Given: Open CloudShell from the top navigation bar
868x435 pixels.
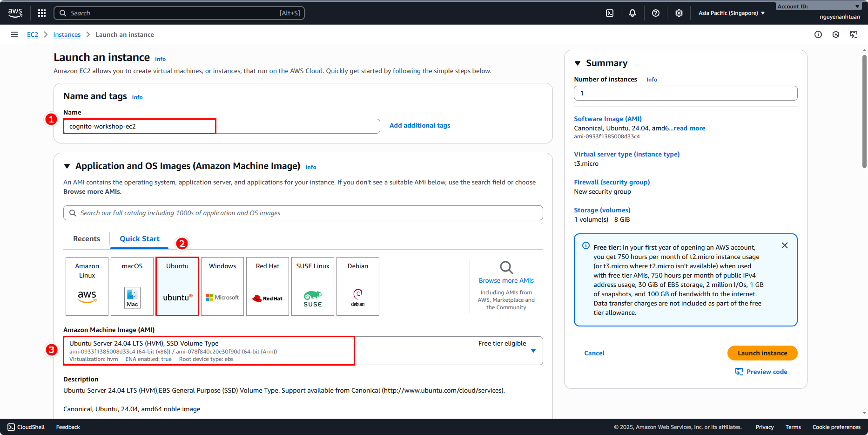Looking at the screenshot, I should pos(610,13).
